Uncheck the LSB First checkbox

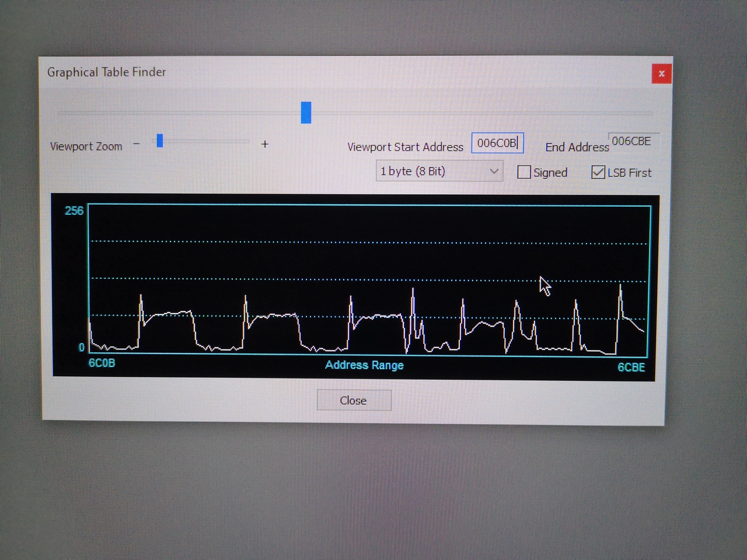pos(598,172)
